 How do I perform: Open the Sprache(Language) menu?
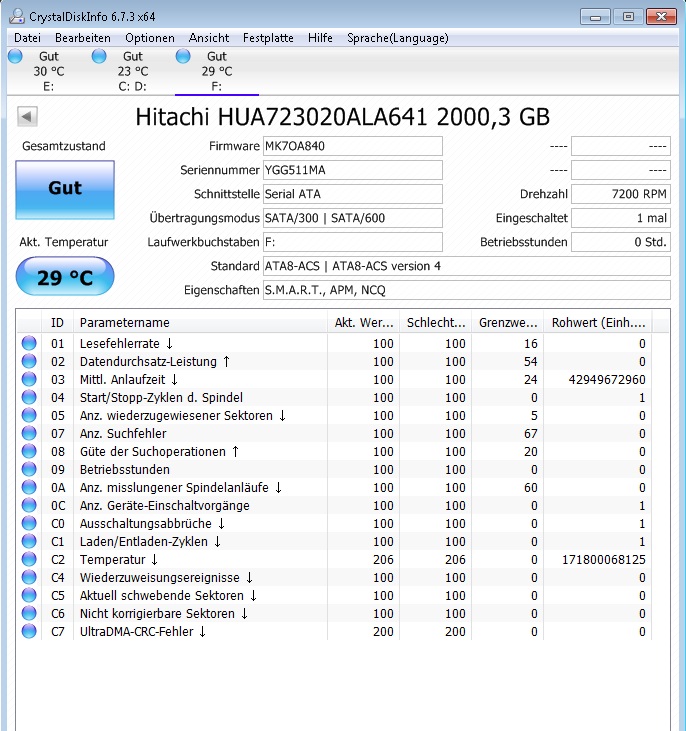pos(397,38)
